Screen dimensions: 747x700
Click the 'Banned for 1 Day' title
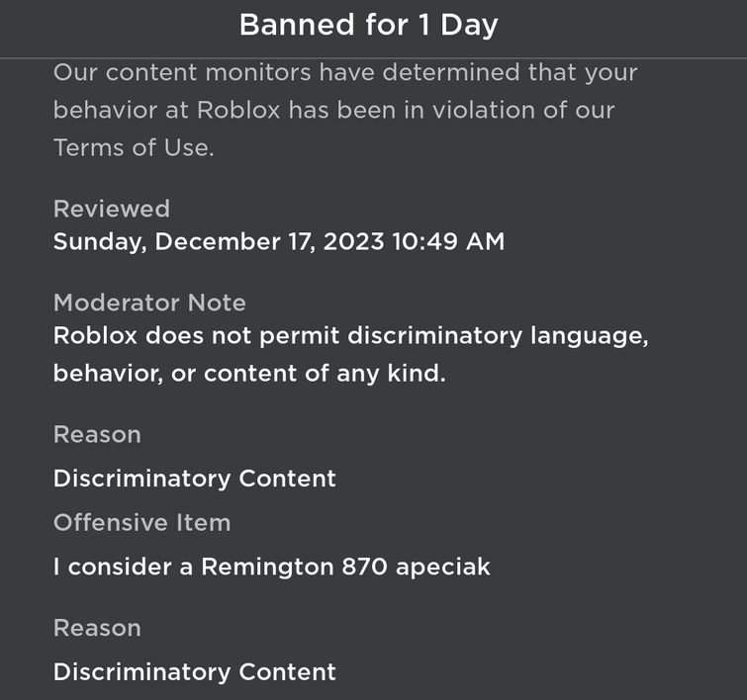(368, 25)
